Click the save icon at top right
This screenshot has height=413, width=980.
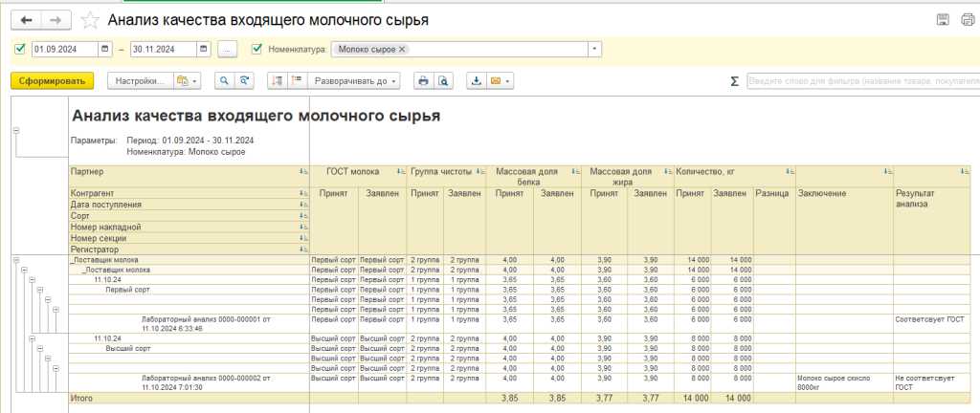(x=942, y=20)
